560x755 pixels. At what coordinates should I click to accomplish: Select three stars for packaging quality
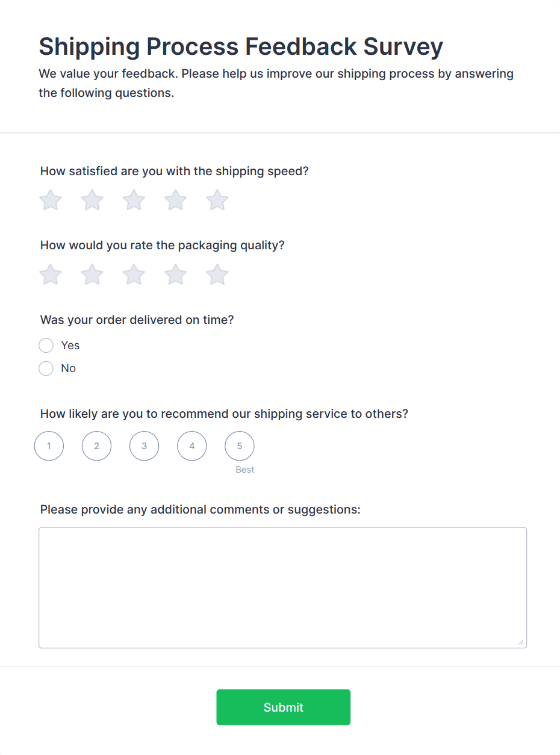coord(134,275)
